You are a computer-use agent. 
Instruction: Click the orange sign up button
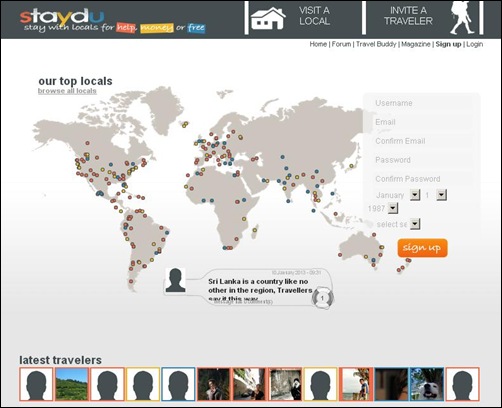pos(422,248)
